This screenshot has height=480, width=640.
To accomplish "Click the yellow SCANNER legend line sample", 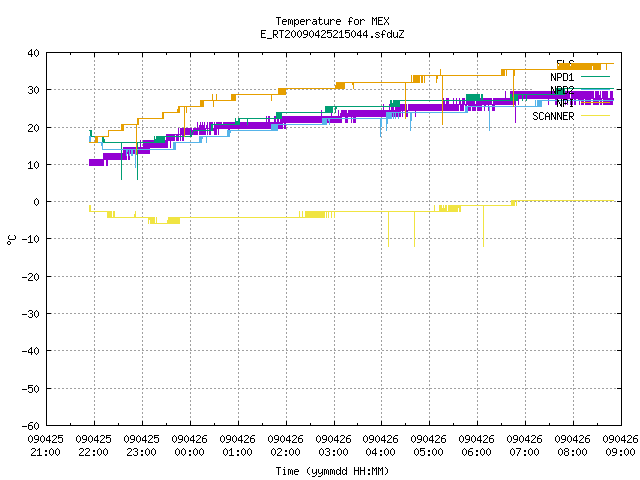I will click(x=595, y=116).
